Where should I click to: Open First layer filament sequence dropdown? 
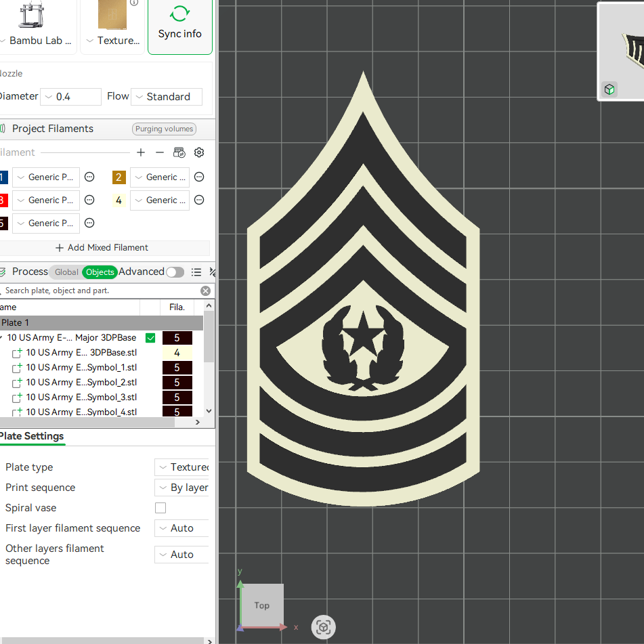click(181, 528)
